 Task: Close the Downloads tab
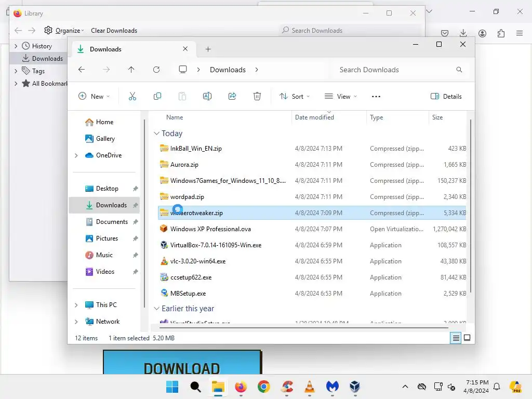tap(185, 49)
